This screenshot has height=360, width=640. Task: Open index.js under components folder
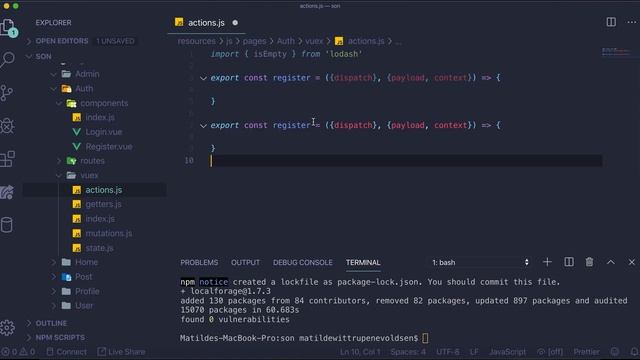tap(100, 118)
